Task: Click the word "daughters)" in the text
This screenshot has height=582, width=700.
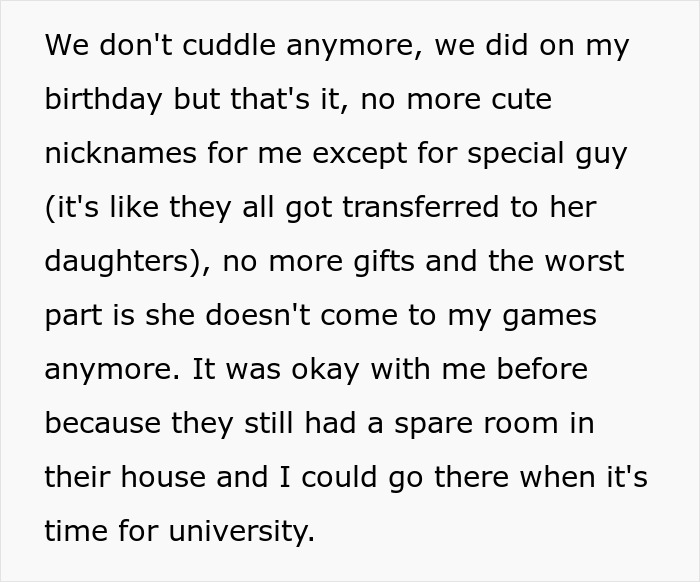Action: pos(127,262)
